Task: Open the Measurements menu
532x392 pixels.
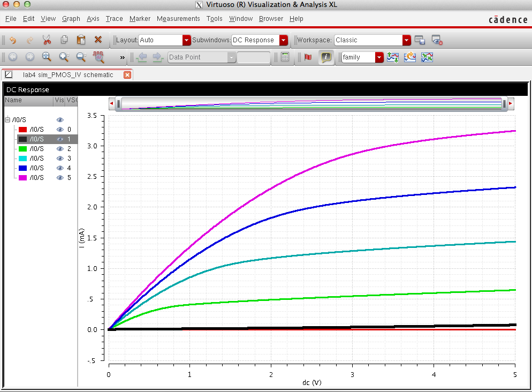Action: click(x=178, y=19)
